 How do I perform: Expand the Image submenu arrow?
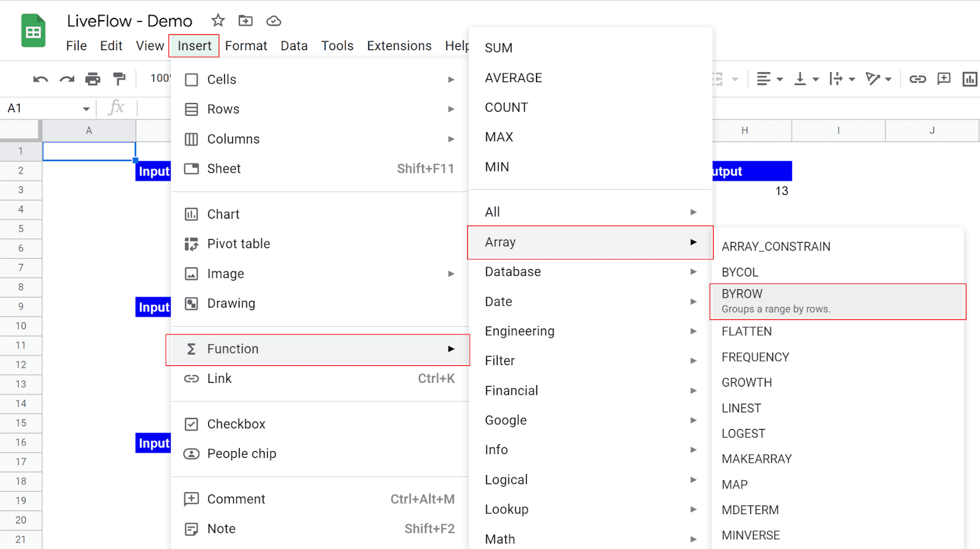pyautogui.click(x=451, y=274)
